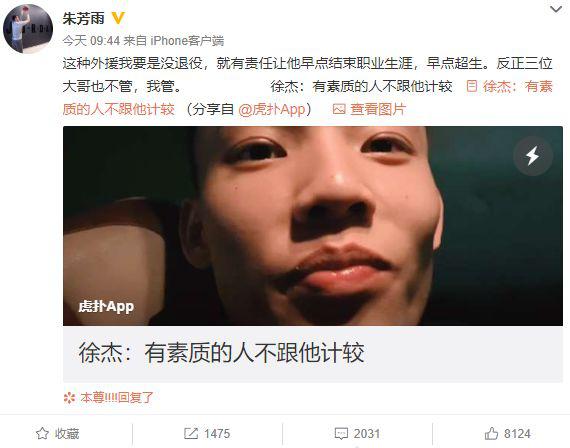The image size is (570, 448).
Task: Toggle 收藏 star to favorite the post
Action: [x=58, y=433]
